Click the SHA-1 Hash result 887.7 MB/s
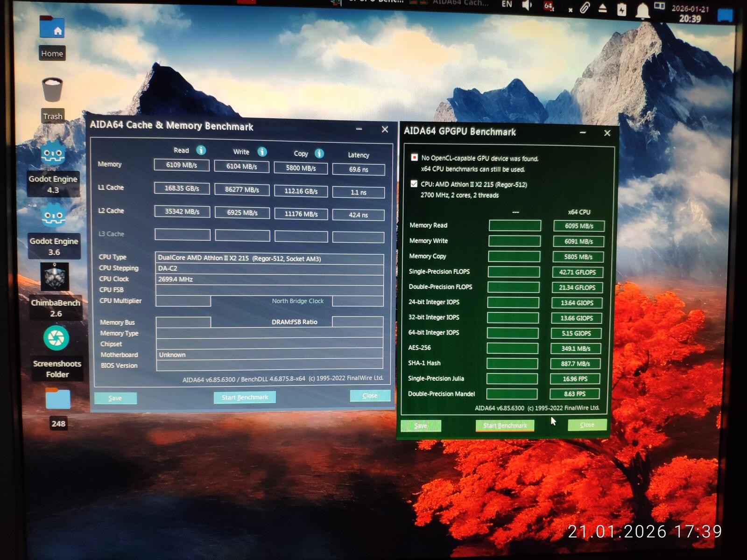The height and width of the screenshot is (560, 747). [575, 364]
